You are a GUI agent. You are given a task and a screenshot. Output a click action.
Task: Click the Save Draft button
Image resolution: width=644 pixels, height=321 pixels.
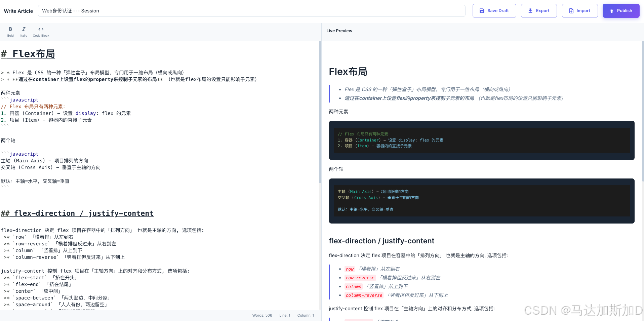coord(494,11)
